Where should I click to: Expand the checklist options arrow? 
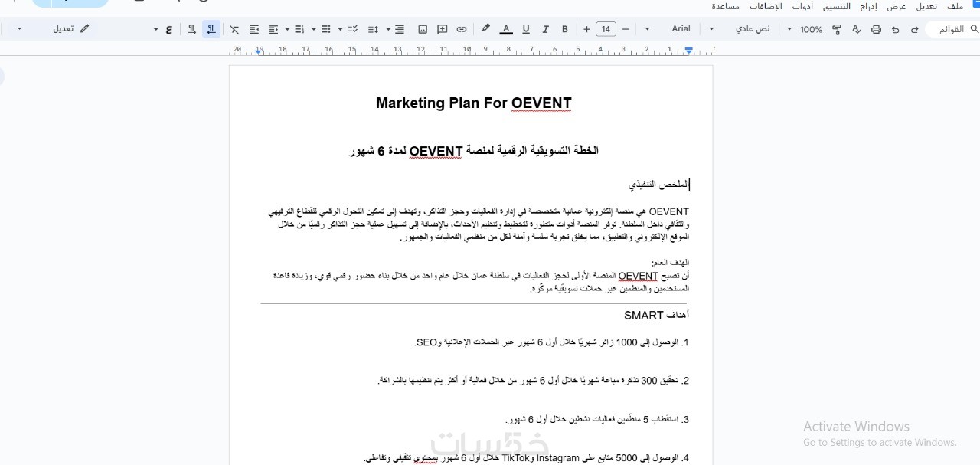(x=339, y=29)
